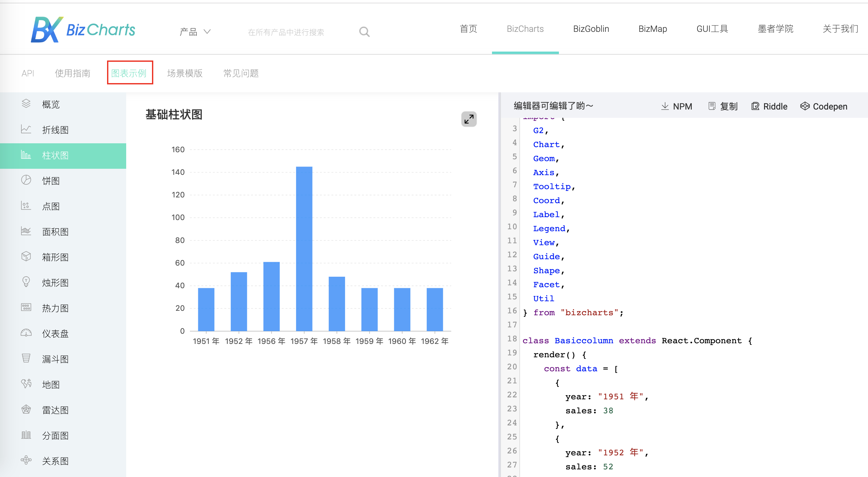This screenshot has height=477, width=868.
Task: Select the 面积图 (area chart) entry
Action: [x=55, y=231]
